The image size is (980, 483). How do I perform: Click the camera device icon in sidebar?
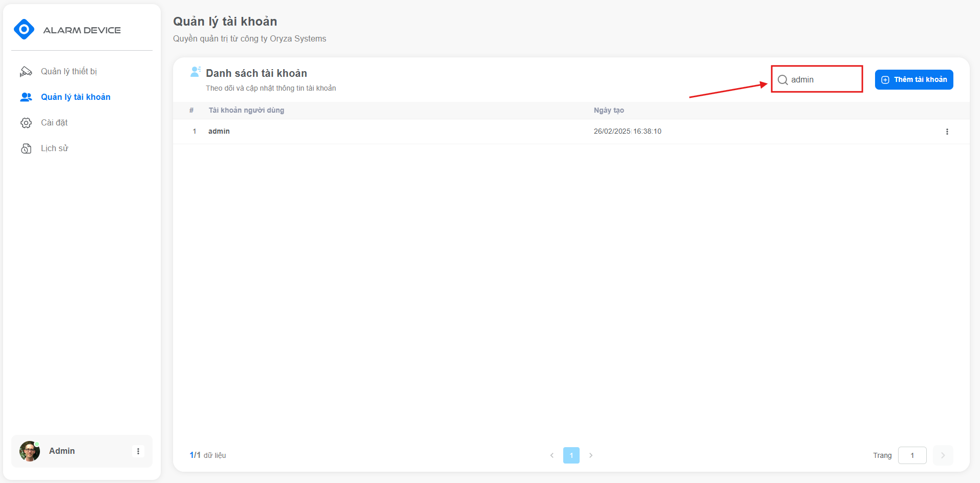[x=26, y=72]
